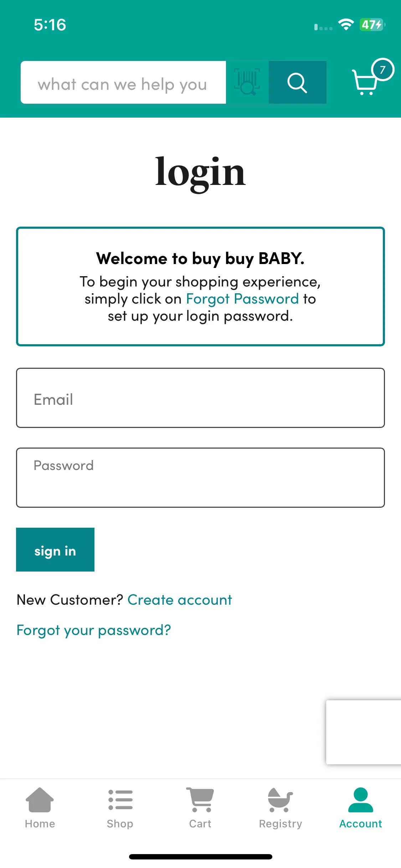
Task: Open the shopping cart with 7 items
Action: coord(365,82)
